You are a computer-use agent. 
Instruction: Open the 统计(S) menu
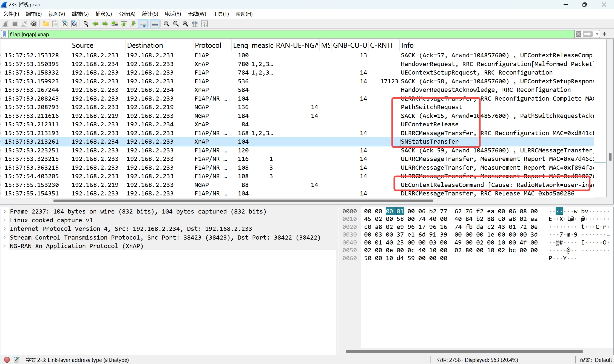pos(150,14)
